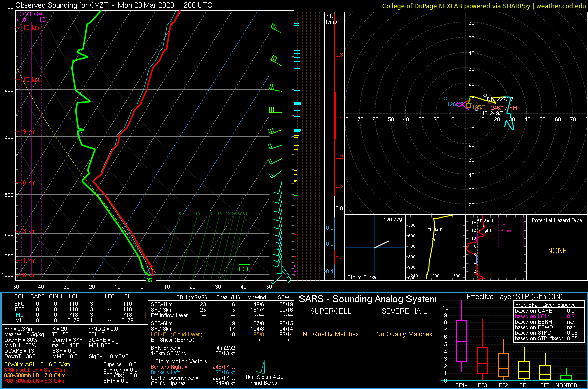This screenshot has height=389, width=588.
Task: Click the 3-6km AGL LR lapse rate
Action: coord(35,370)
